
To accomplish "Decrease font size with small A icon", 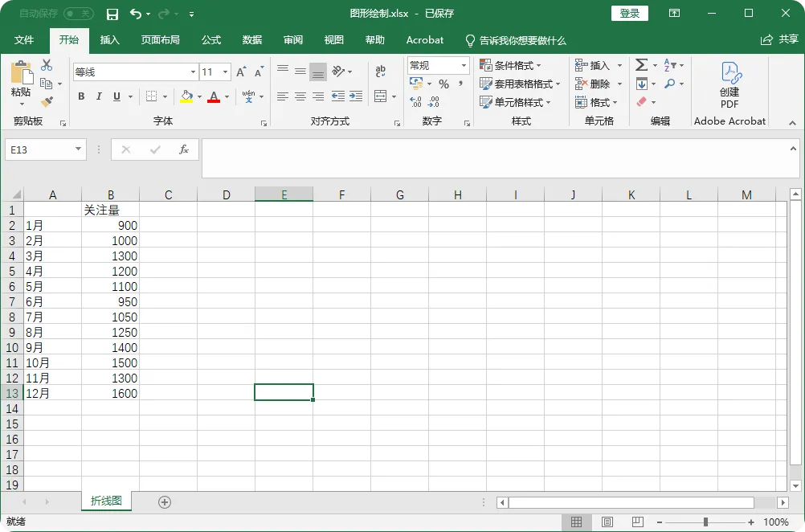I will pyautogui.click(x=259, y=72).
